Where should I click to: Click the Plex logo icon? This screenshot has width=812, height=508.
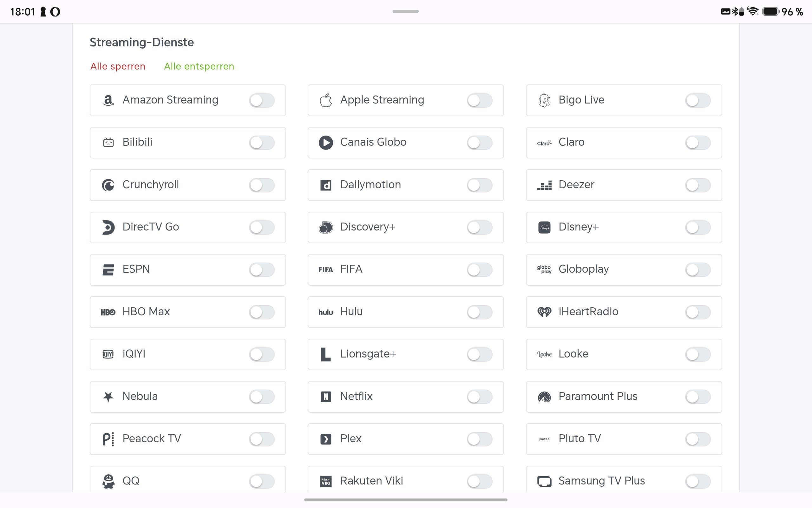click(326, 439)
